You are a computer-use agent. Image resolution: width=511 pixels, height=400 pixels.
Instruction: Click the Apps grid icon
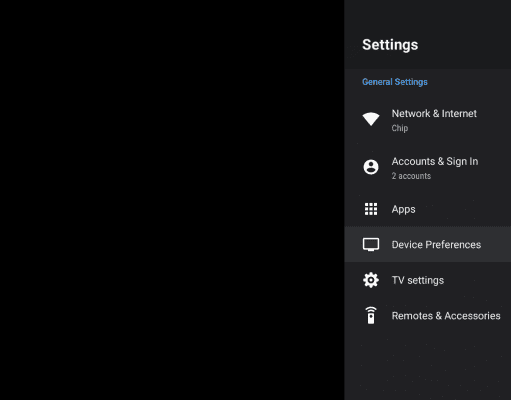tap(371, 209)
